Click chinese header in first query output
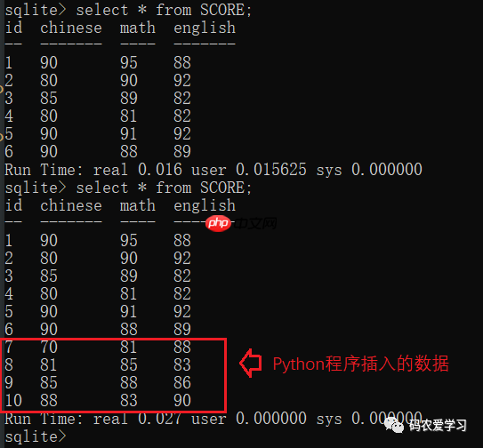The height and width of the screenshot is (448, 483). tap(71, 28)
